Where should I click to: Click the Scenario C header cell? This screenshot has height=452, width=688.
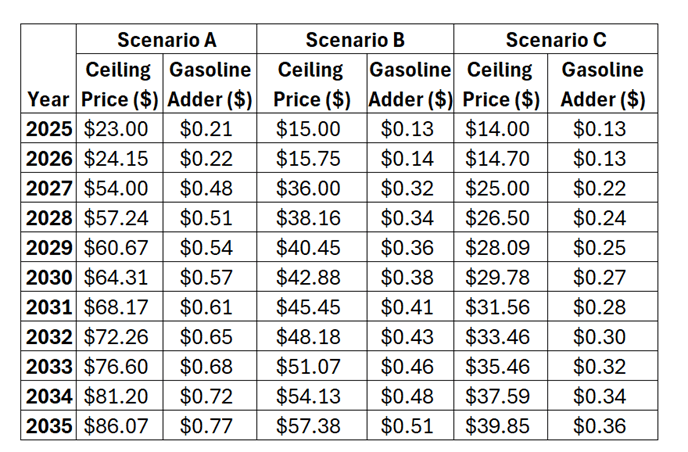pyautogui.click(x=555, y=40)
